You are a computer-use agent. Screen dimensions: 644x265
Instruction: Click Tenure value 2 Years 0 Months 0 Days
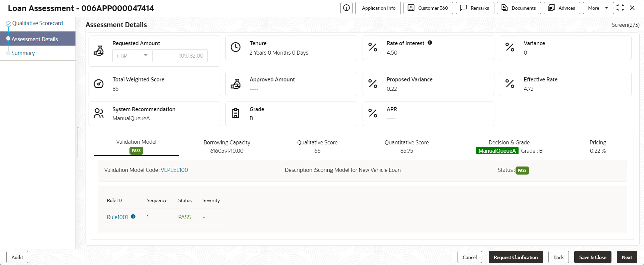tap(279, 53)
